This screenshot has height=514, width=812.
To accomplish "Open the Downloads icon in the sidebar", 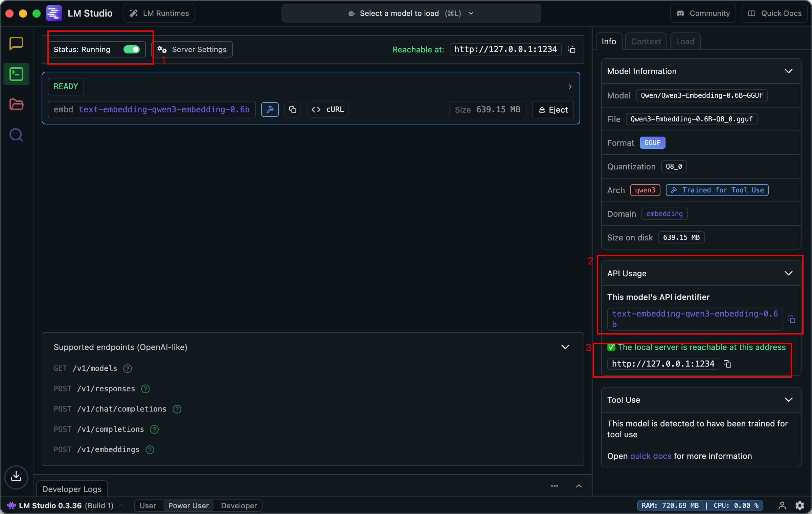I will (x=16, y=477).
